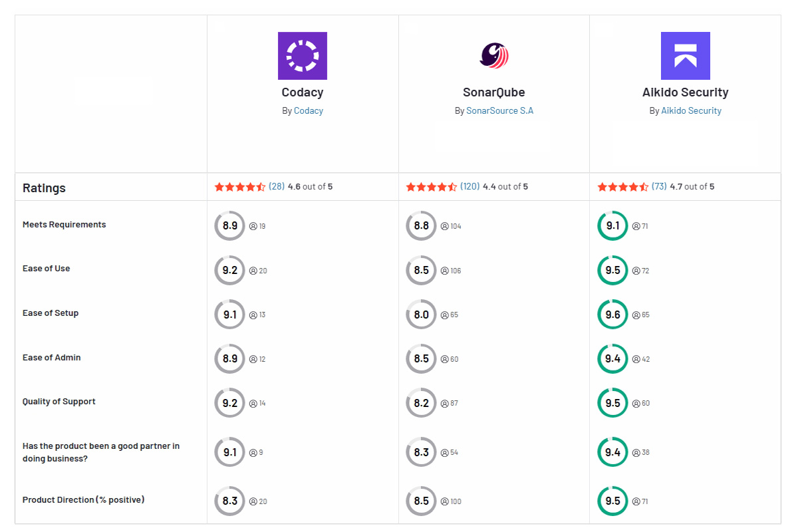
Task: Click the Codacy product name heading
Action: click(x=303, y=92)
